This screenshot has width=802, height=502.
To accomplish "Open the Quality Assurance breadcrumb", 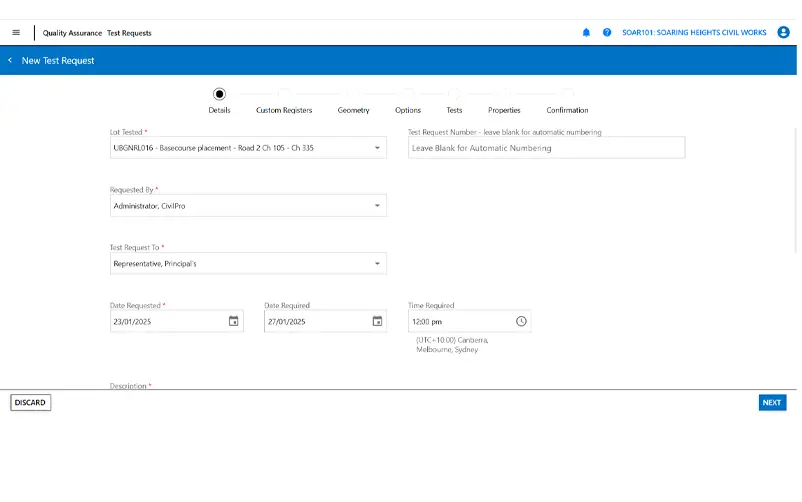I will 72,33.
